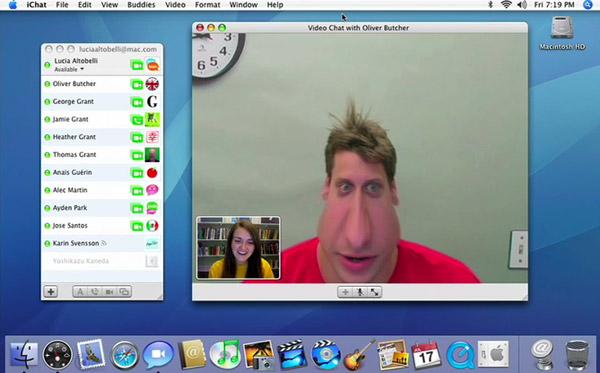Viewport: 600px width, 373px height.
Task: Click Ayden Park's video camera icon
Action: coord(137,208)
